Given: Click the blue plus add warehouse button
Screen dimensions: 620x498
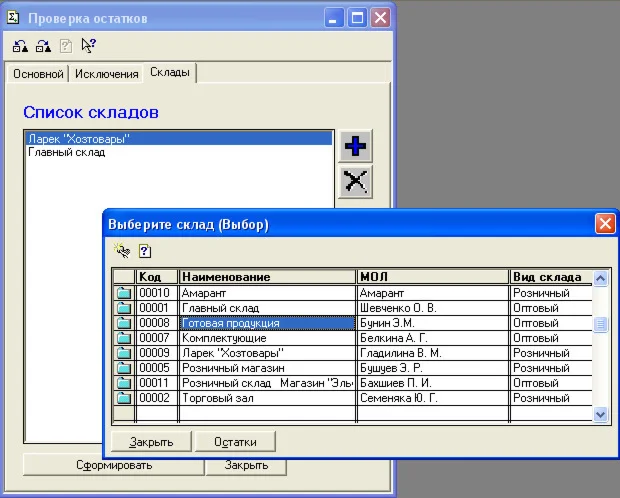Looking at the screenshot, I should (x=355, y=146).
